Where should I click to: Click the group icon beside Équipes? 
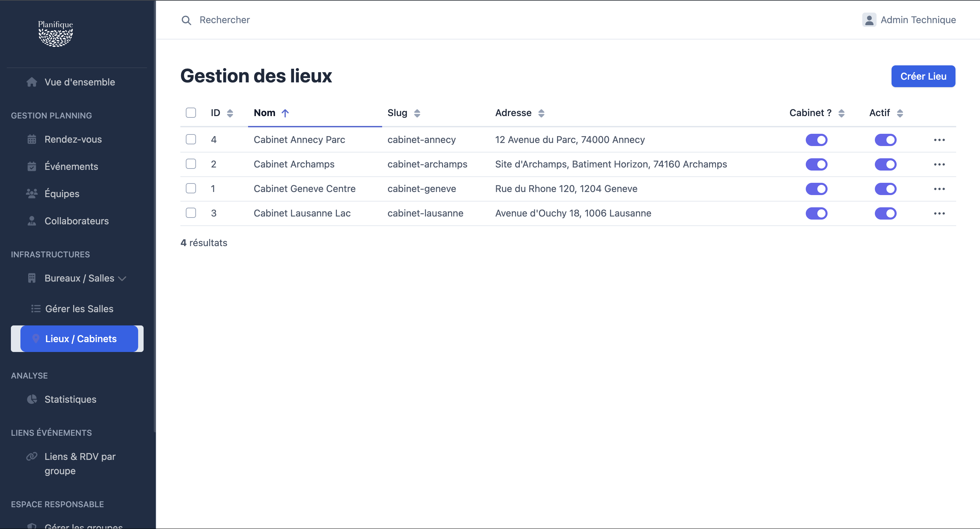[x=32, y=194]
